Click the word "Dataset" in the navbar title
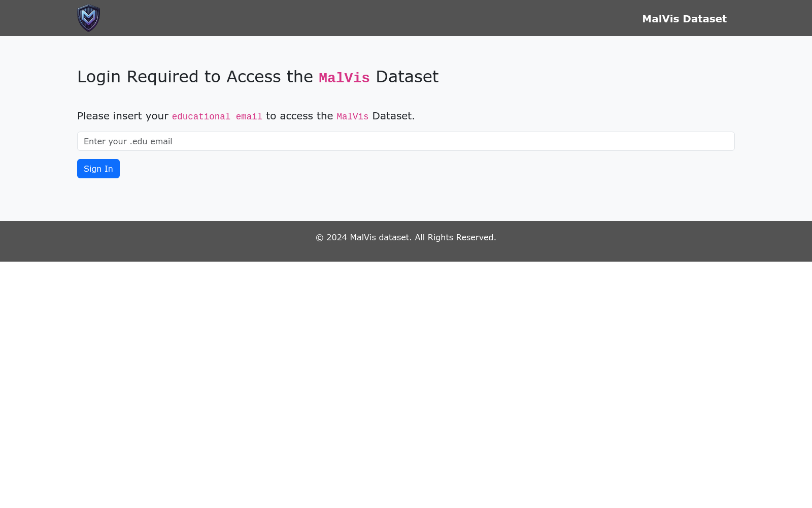This screenshot has width=812, height=508. [704, 19]
